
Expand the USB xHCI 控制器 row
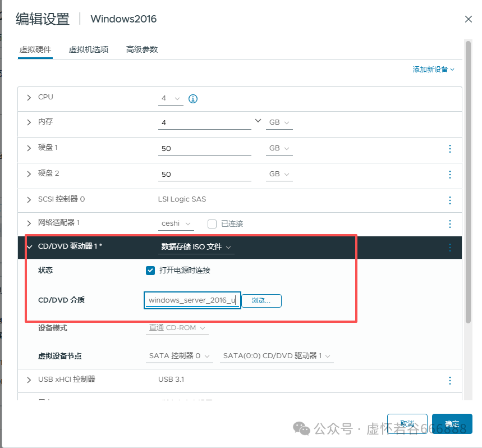29,380
